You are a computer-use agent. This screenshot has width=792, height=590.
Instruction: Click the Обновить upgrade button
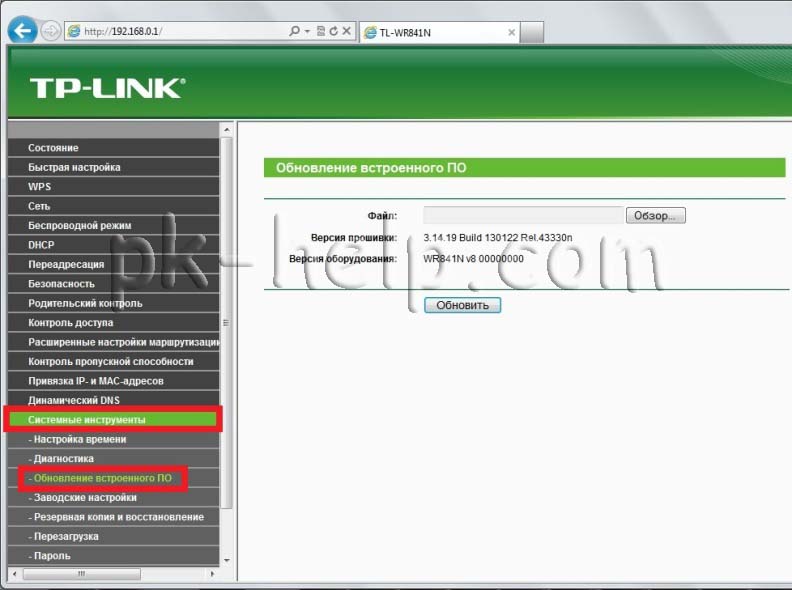[462, 305]
